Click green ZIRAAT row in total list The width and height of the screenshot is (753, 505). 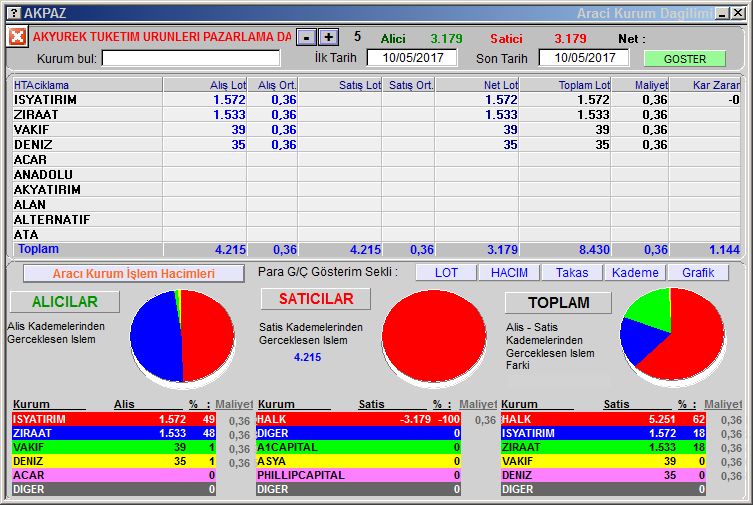click(603, 447)
